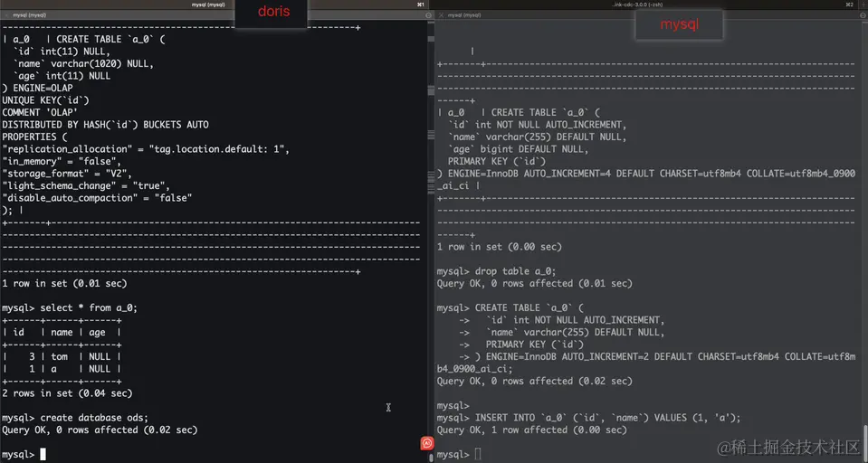The width and height of the screenshot is (868, 463).
Task: Click the ') ENGINE=OLAP' line
Action: tap(37, 88)
